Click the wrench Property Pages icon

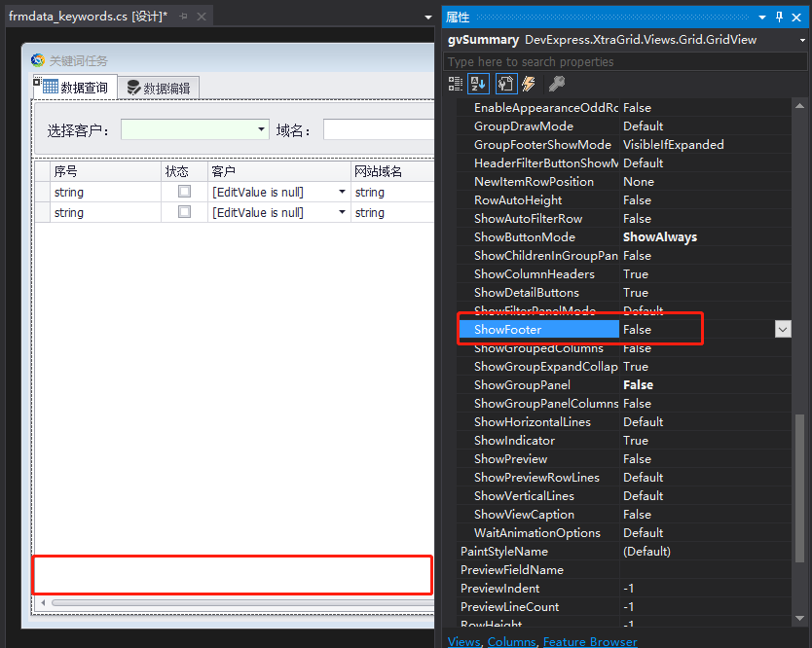click(x=557, y=84)
